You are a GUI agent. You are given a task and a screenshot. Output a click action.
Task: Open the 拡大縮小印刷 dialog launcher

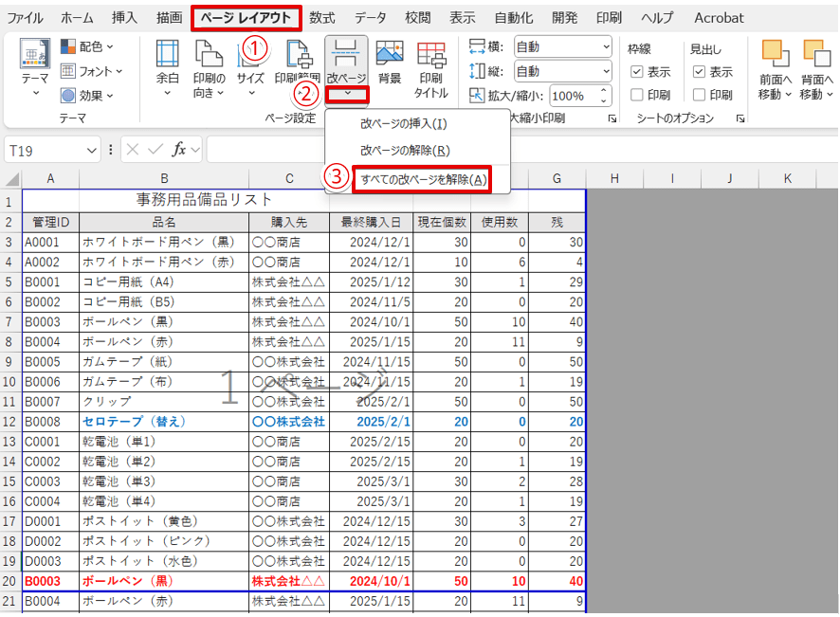coord(611,117)
